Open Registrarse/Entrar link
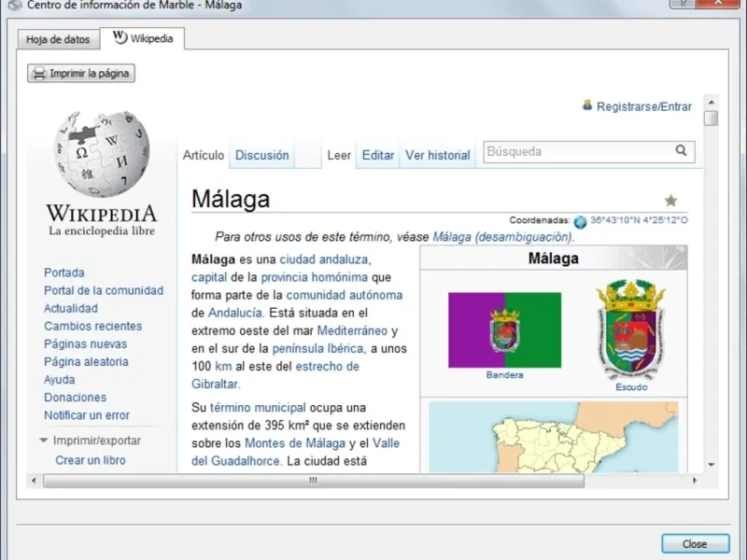Screen dimensions: 747x560 pos(644,106)
